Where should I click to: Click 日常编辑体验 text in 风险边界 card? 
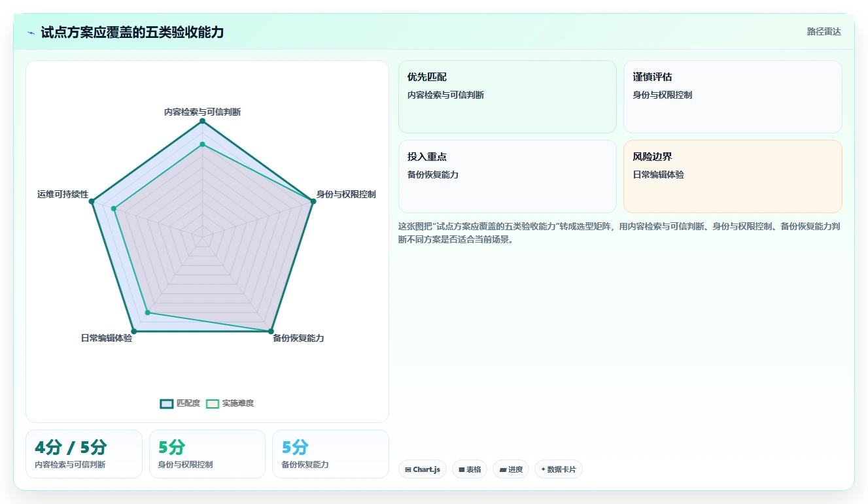click(x=658, y=175)
